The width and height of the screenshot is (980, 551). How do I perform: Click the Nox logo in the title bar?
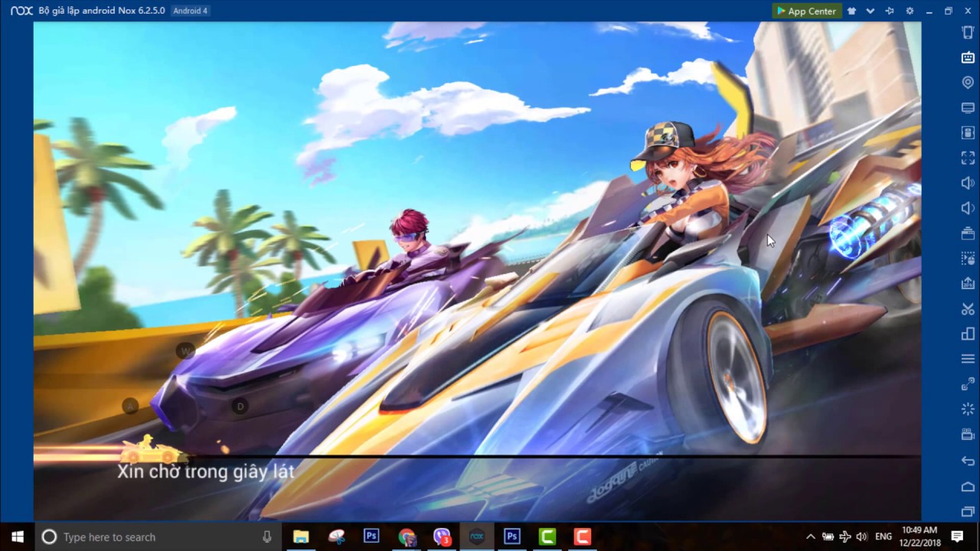[x=21, y=11]
